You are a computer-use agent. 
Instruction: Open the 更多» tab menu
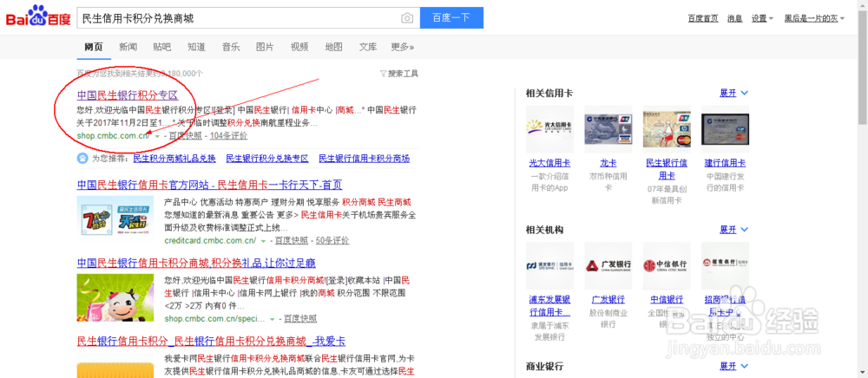click(403, 47)
